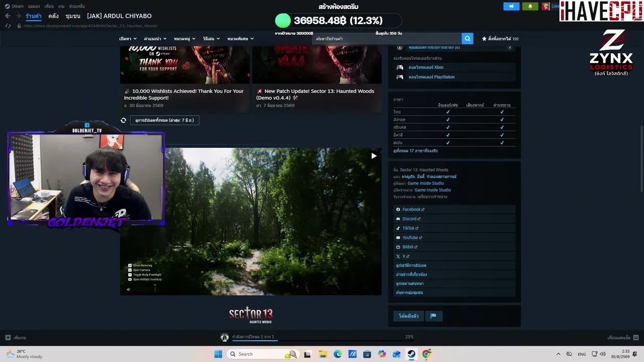The width and height of the screenshot is (644, 362).
Task: Open the update history link
Action: [x=411, y=265]
